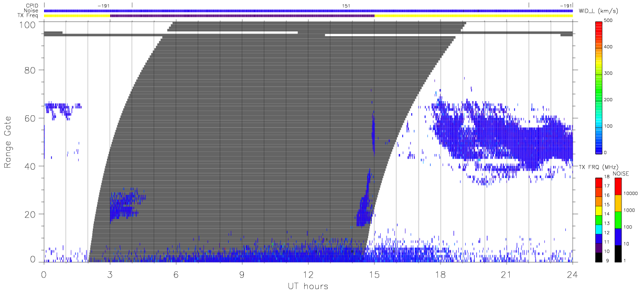Pick the orange swatch in NOISE legend
This screenshot has width=644, height=297.
[618, 203]
